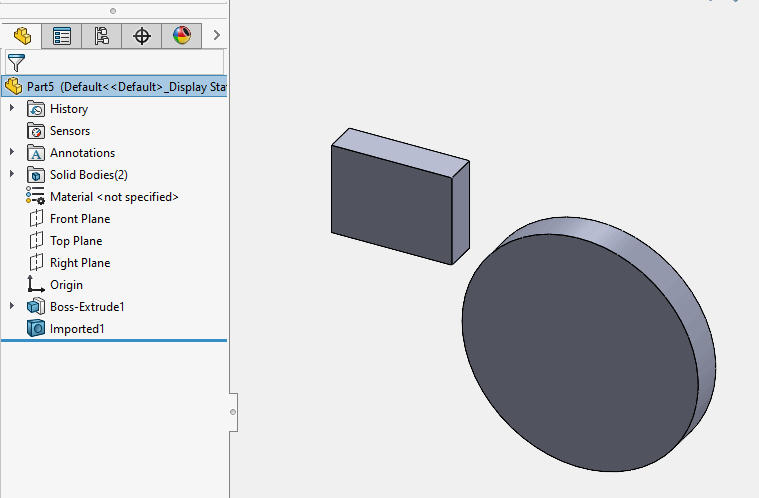Screen dimensions: 759x498
Task: Select the Sensors folder icon
Action: coord(36,131)
